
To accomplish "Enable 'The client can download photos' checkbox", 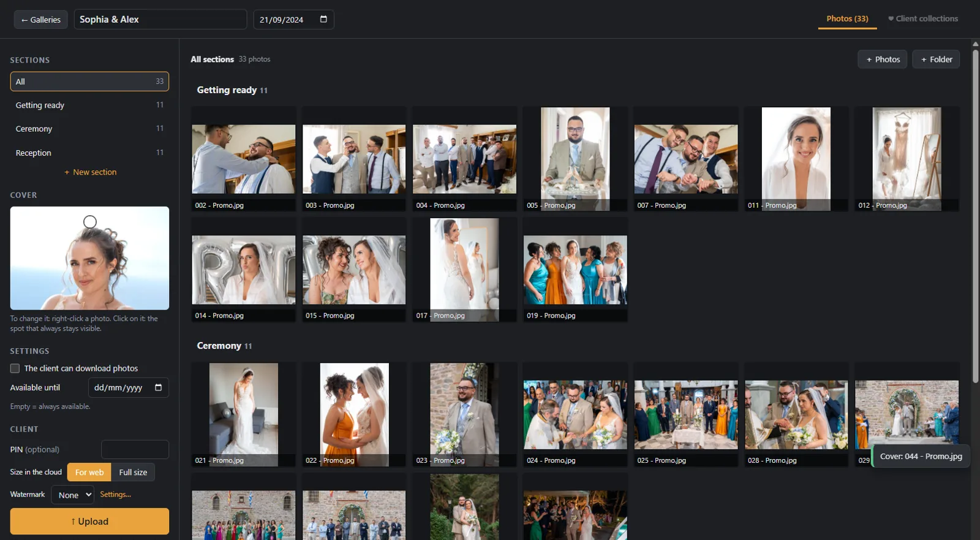I will [x=15, y=368].
